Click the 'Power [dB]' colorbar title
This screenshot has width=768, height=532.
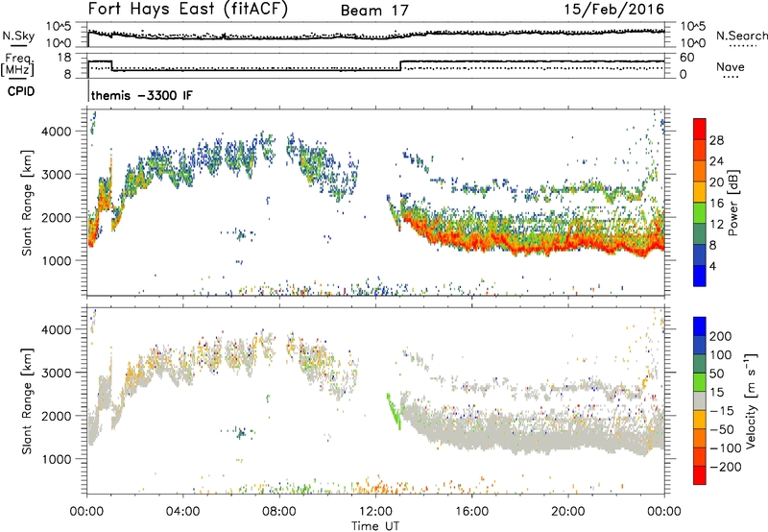click(x=733, y=203)
